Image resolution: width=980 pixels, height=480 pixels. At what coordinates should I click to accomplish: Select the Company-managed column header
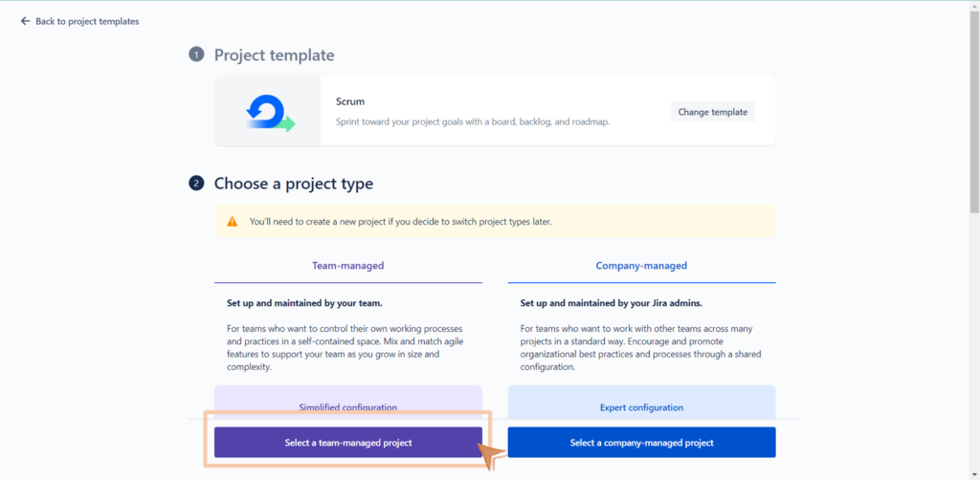[x=641, y=265]
